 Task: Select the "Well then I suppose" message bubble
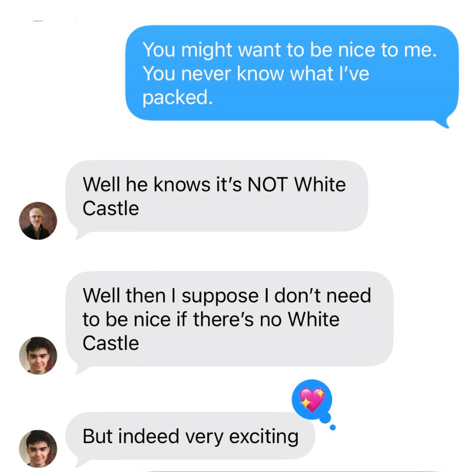[230, 319]
